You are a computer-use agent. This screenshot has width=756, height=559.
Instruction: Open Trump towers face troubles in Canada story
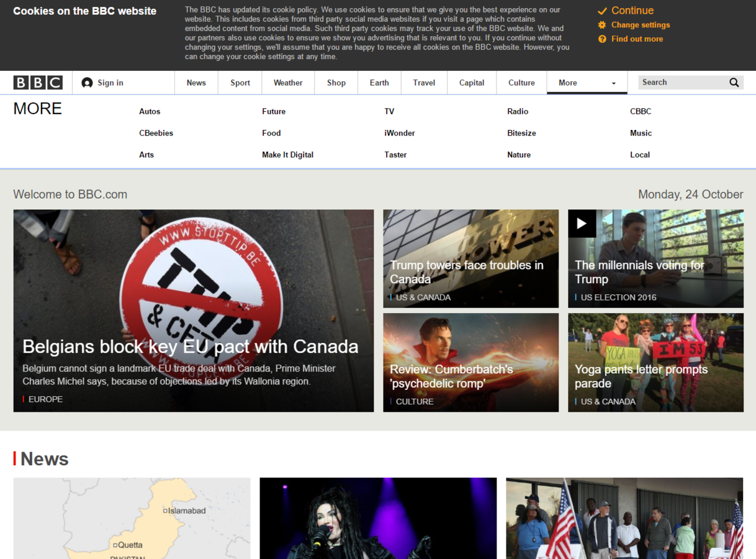(467, 272)
